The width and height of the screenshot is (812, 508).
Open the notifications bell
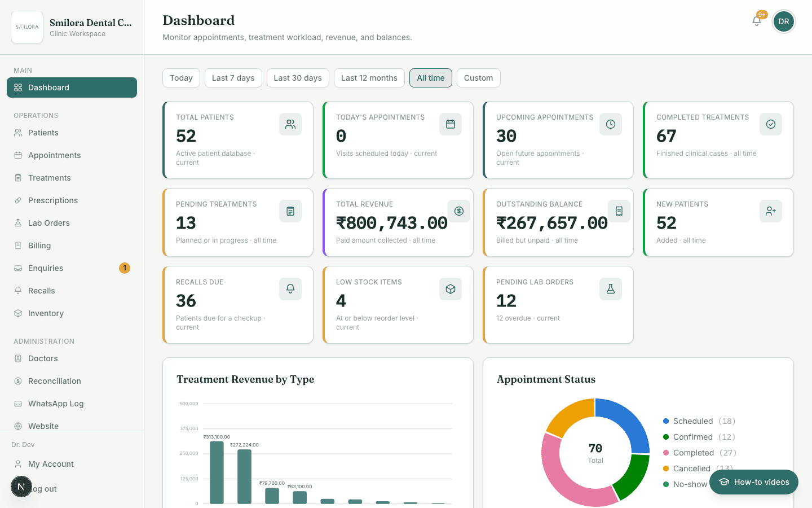pyautogui.click(x=757, y=21)
